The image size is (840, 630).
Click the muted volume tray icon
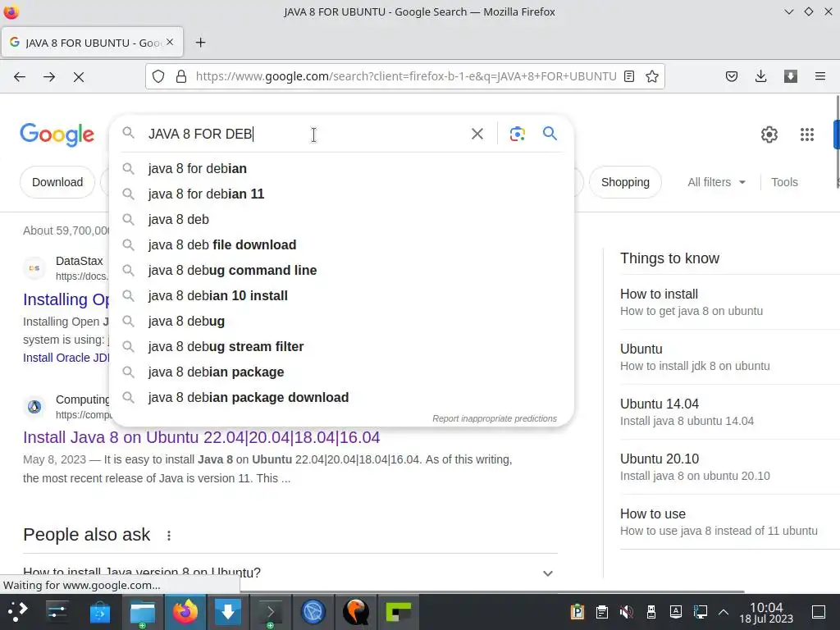coord(626,612)
